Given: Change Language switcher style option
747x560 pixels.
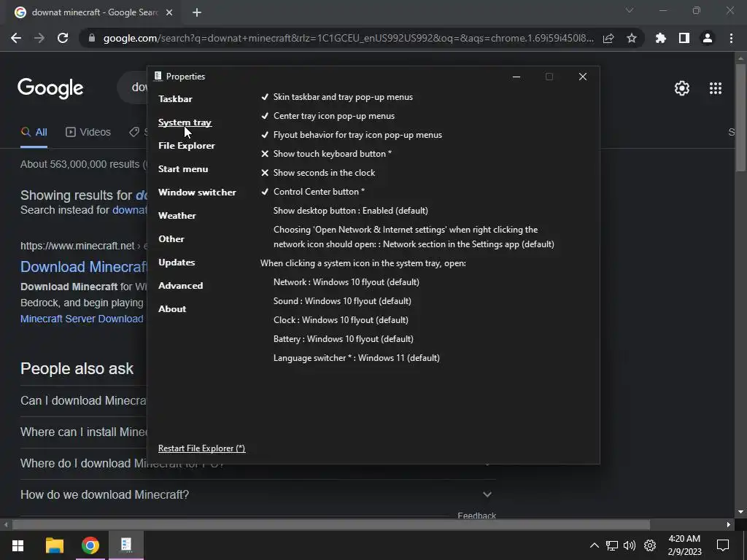Looking at the screenshot, I should pyautogui.click(x=356, y=358).
